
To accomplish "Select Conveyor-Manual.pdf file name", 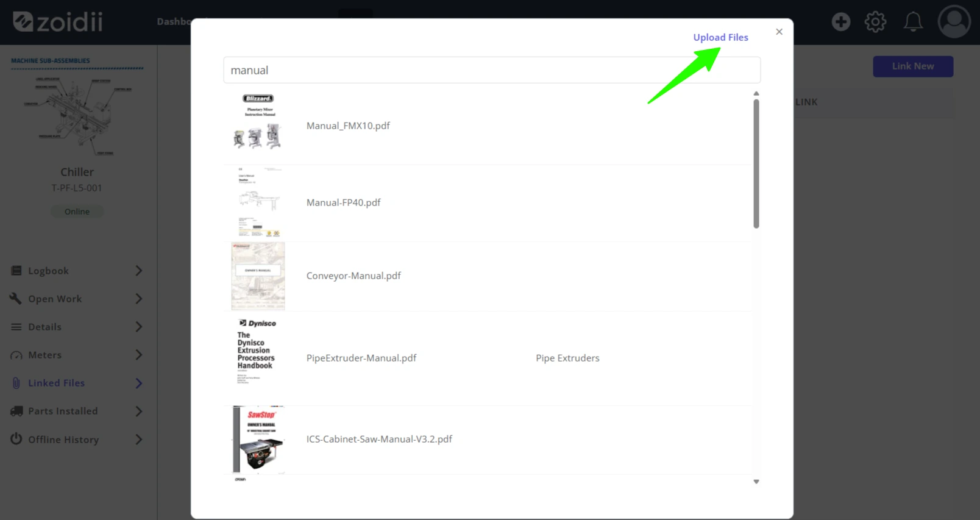I will tap(353, 276).
